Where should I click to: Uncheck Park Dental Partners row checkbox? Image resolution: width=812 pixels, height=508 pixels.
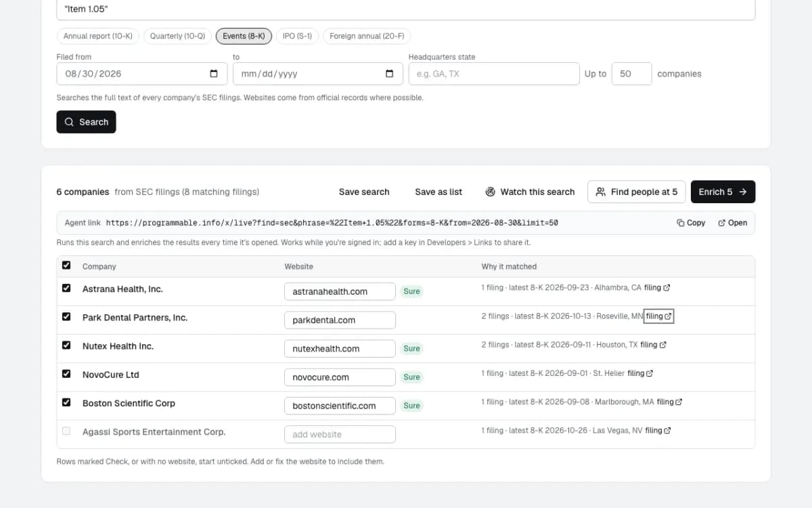[66, 316]
